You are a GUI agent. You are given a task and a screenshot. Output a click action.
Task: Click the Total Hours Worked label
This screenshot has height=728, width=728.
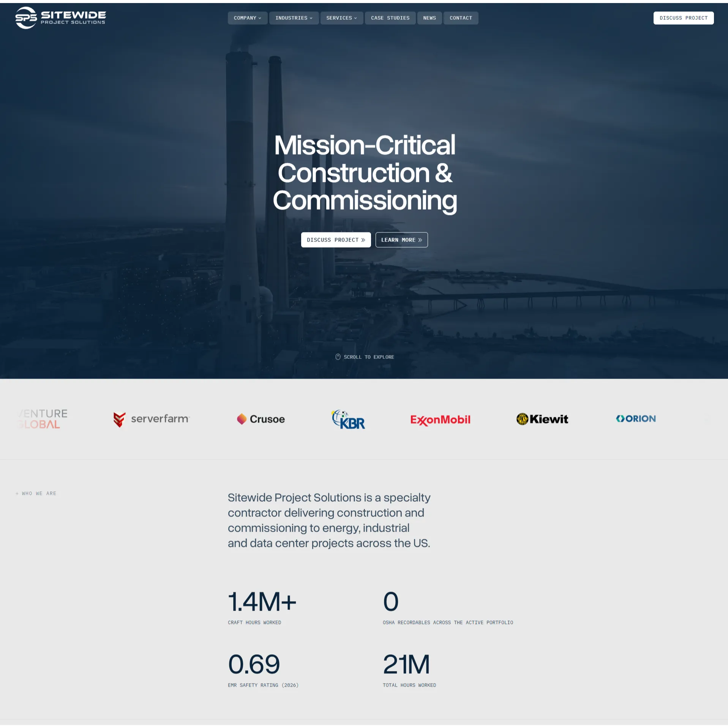coord(409,685)
